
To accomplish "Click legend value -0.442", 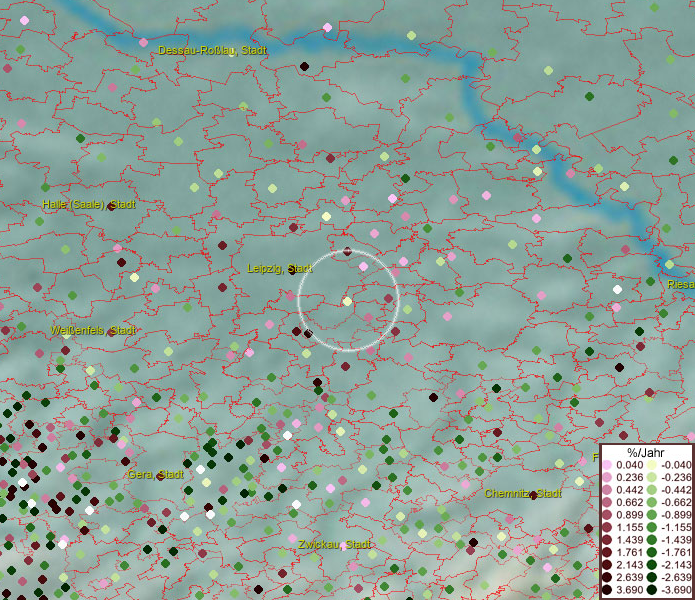I will 676,490.
